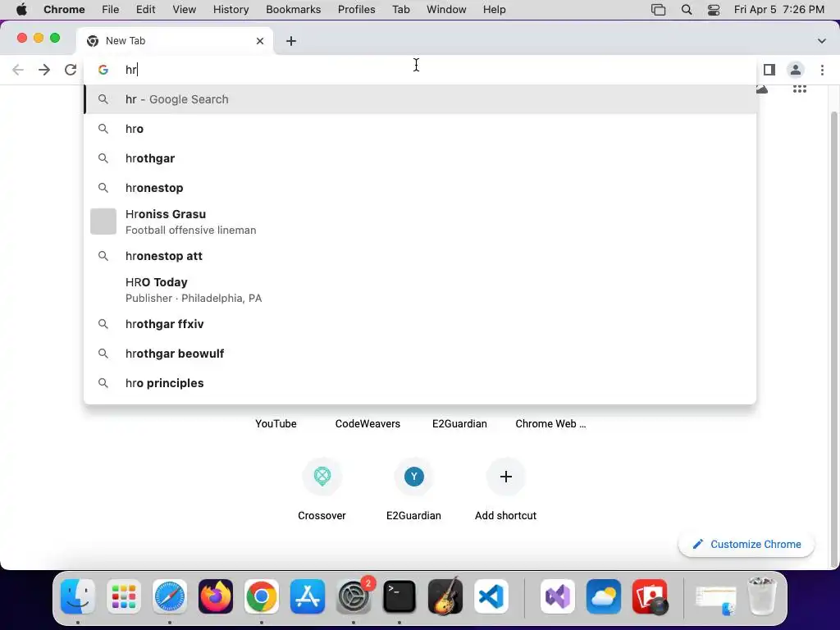Image resolution: width=840 pixels, height=630 pixels.
Task: Open the side panel icon
Action: (769, 70)
